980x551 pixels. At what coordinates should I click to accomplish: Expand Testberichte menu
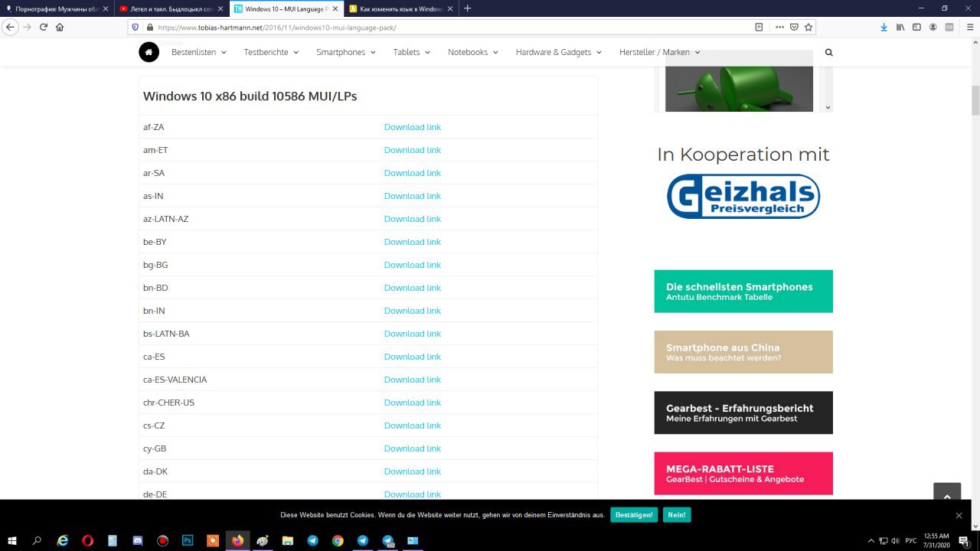(270, 52)
